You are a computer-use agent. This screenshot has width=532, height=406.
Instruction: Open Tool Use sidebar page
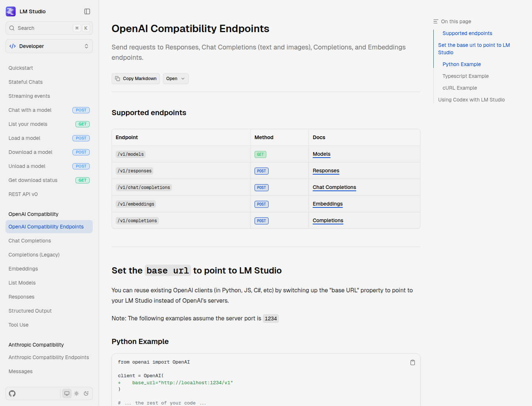coord(18,325)
